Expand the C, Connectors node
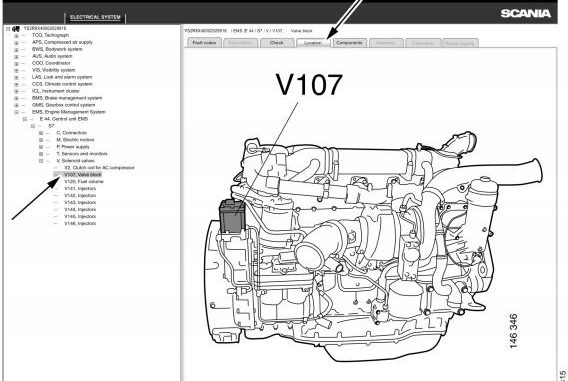The height and width of the screenshot is (381, 568). pos(41,133)
